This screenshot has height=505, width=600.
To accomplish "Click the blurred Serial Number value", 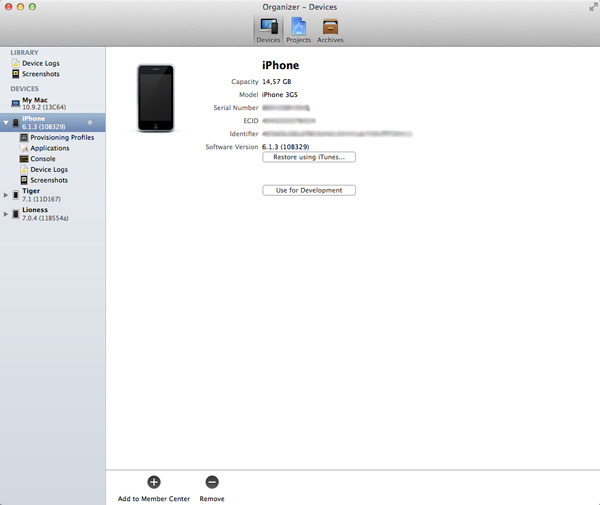I will [286, 108].
